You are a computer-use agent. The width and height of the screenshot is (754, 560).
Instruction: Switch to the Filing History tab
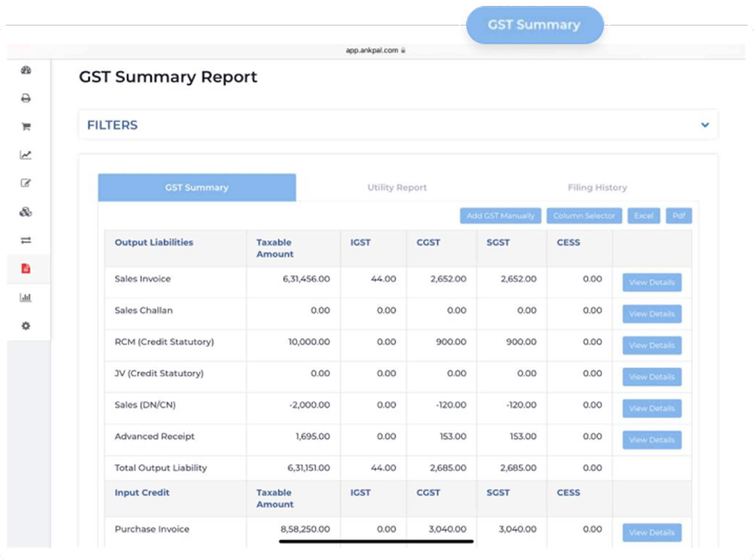click(597, 188)
